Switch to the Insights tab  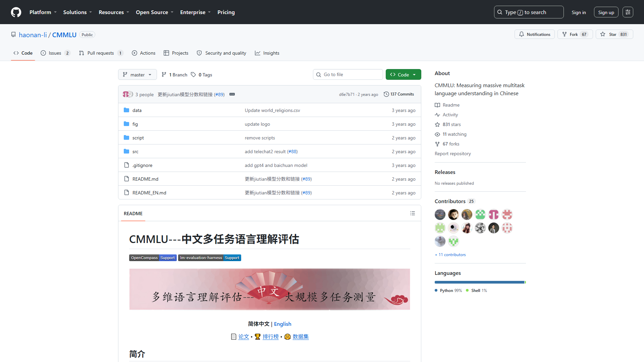[x=267, y=53]
